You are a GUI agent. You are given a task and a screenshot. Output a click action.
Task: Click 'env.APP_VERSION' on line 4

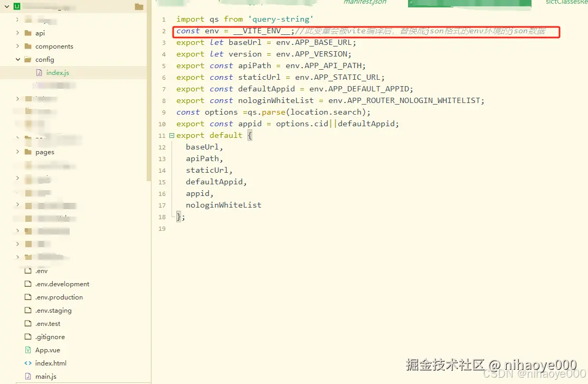point(312,54)
